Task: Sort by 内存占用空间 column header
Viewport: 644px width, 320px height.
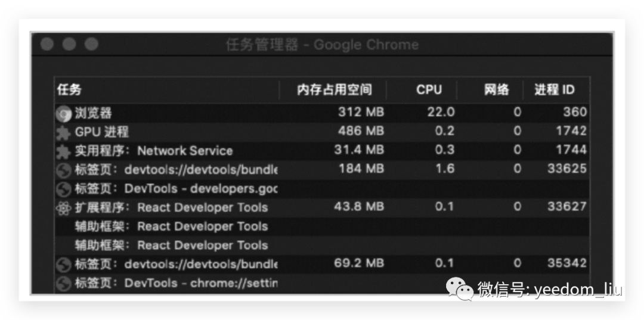Action: point(334,90)
